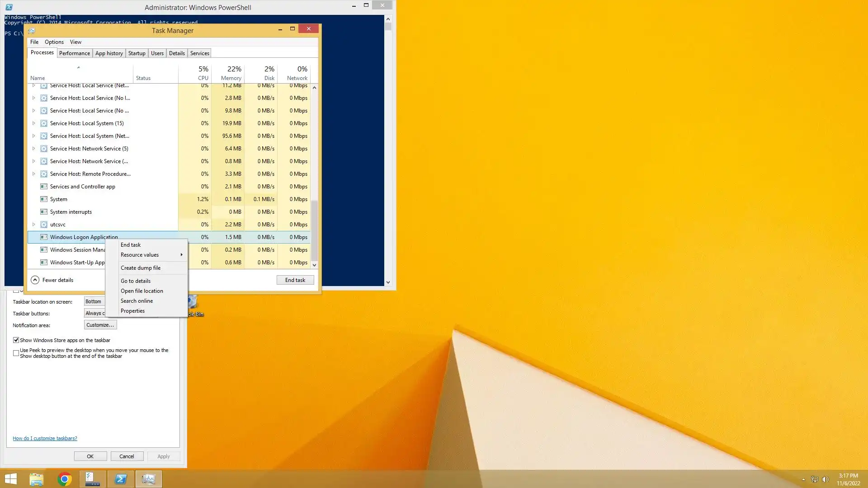This screenshot has width=868, height=488.
Task: Click the Task Manager icon in the taskbar
Action: pos(148,479)
